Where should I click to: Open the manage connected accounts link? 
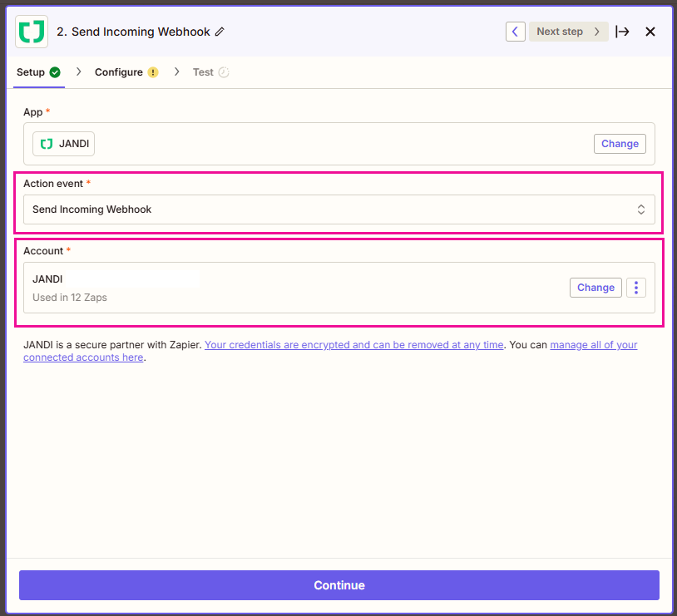(594, 345)
